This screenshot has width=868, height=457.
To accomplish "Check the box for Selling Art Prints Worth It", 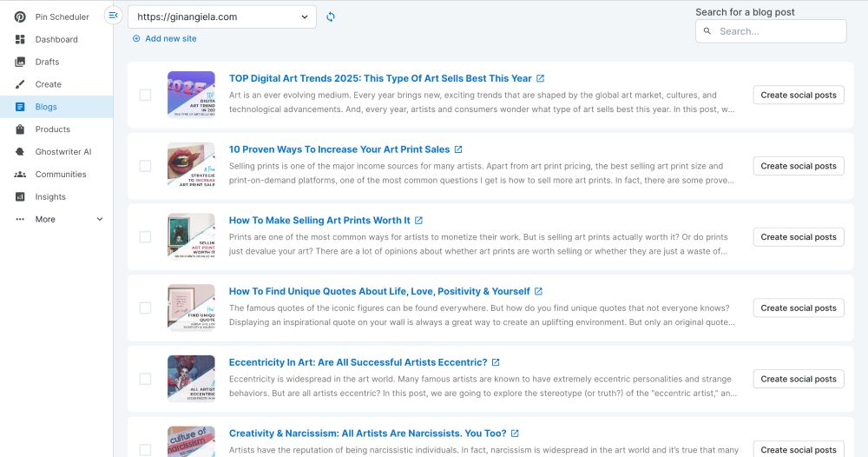I will pos(145,236).
